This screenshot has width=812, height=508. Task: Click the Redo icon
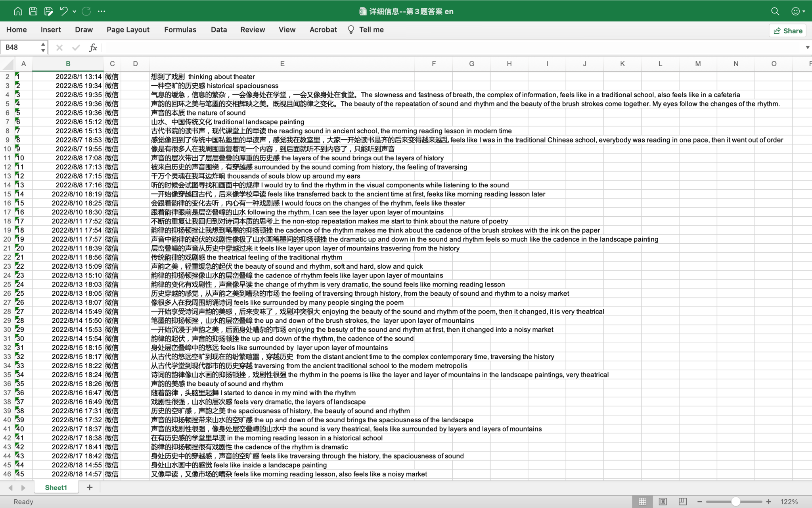click(x=86, y=11)
